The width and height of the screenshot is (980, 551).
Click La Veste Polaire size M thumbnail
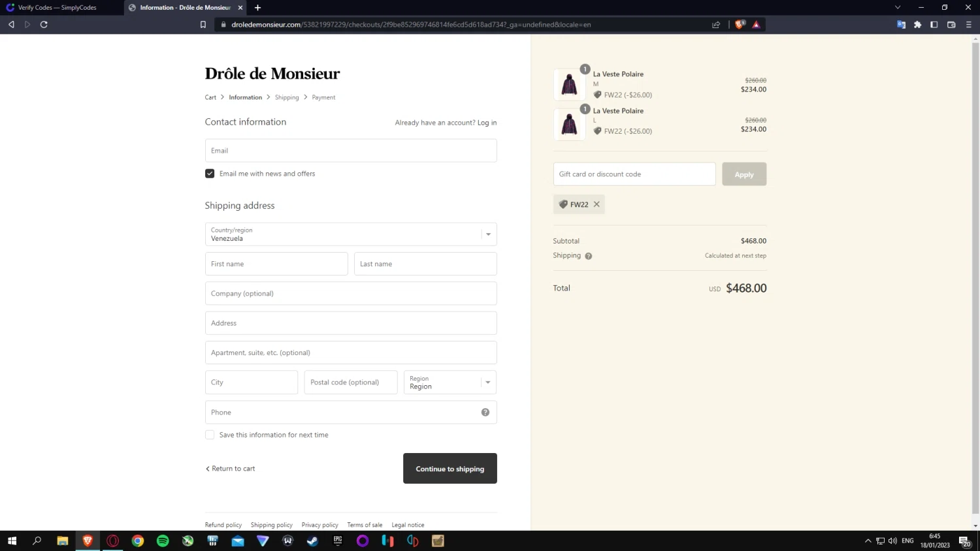pyautogui.click(x=569, y=84)
